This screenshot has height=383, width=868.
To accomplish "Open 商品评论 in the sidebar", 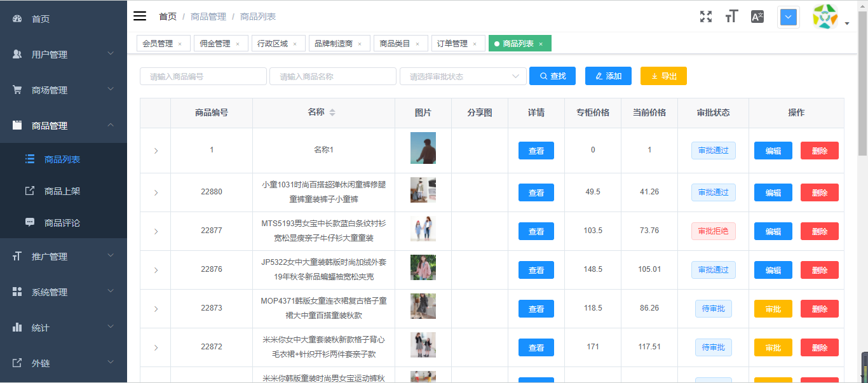I will [64, 222].
